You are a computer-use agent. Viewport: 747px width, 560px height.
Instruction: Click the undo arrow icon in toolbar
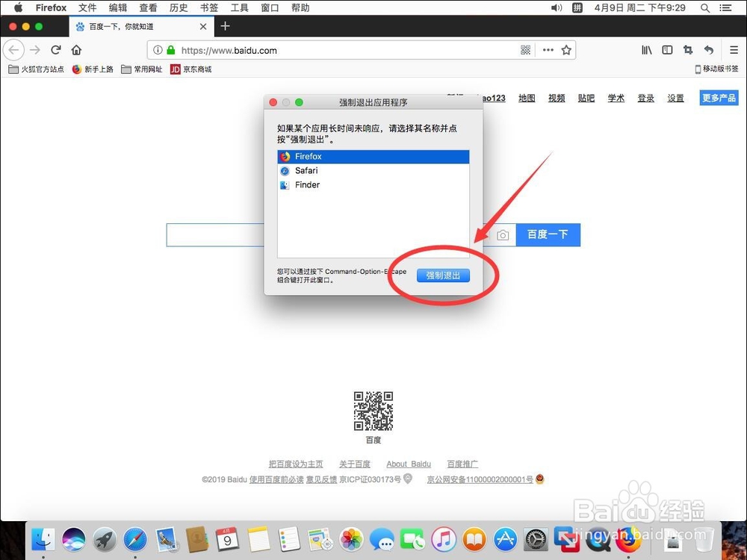[x=709, y=50]
